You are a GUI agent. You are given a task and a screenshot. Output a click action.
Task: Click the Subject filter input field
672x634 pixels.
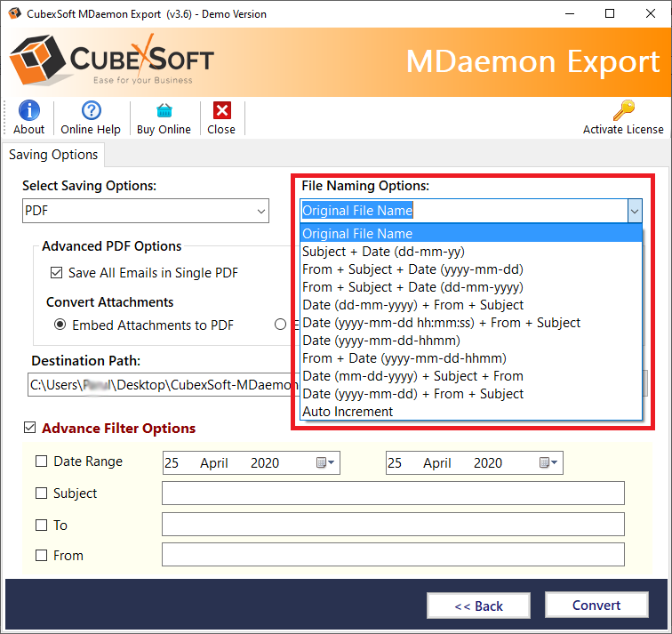[393, 493]
